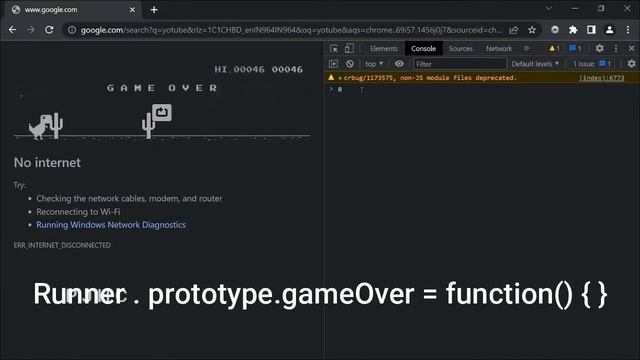Viewport: 640px width, 360px height.
Task: Close the DevTools panel
Action: coord(631,49)
